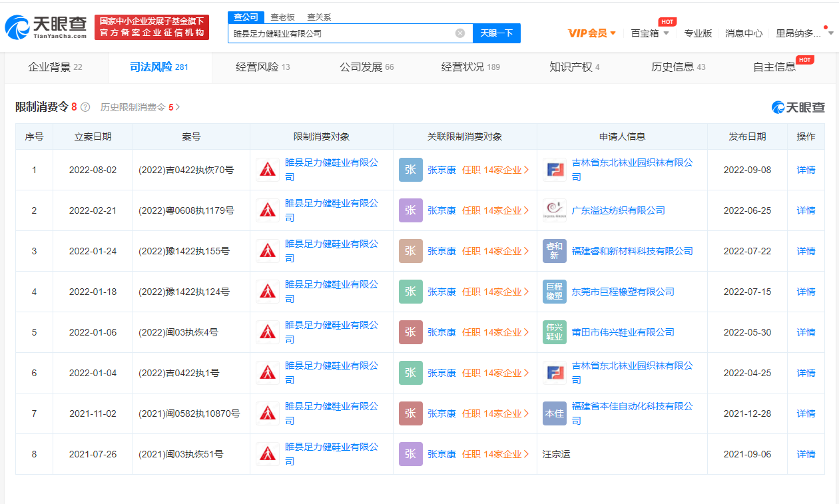Switch to 查老板 search tab
Screen dimensions: 839x504
tap(282, 17)
